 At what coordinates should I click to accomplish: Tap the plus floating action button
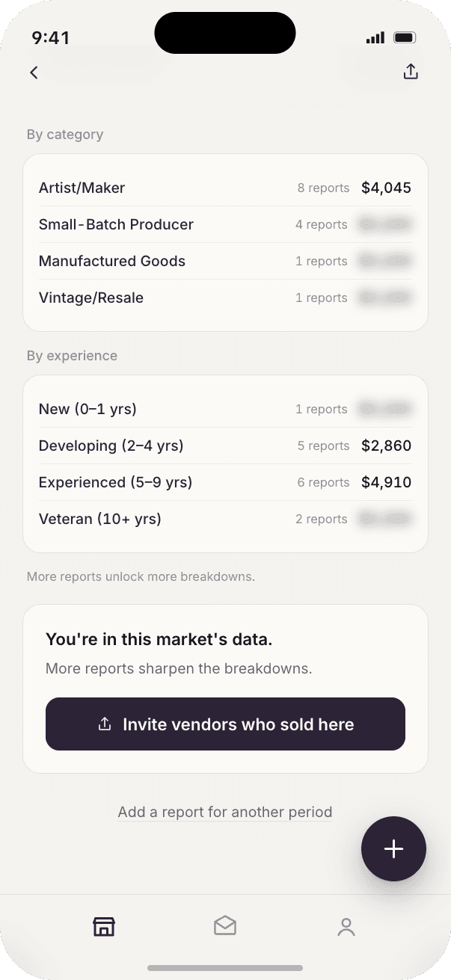point(393,848)
